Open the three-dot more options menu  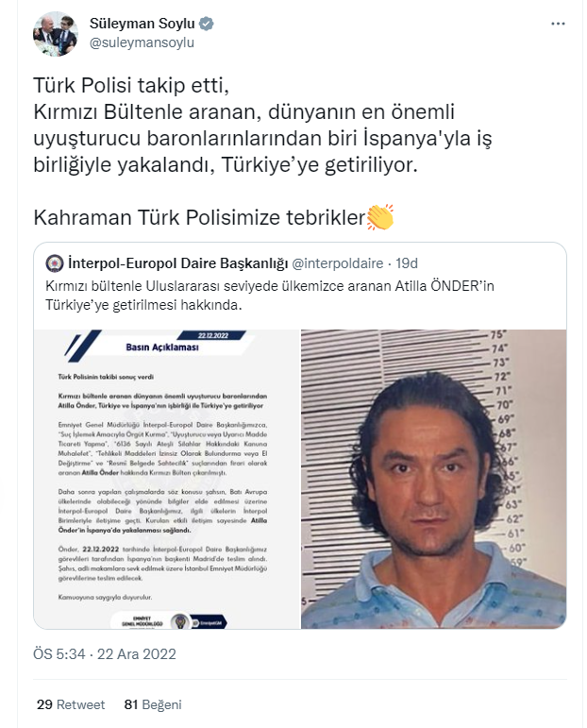558,24
